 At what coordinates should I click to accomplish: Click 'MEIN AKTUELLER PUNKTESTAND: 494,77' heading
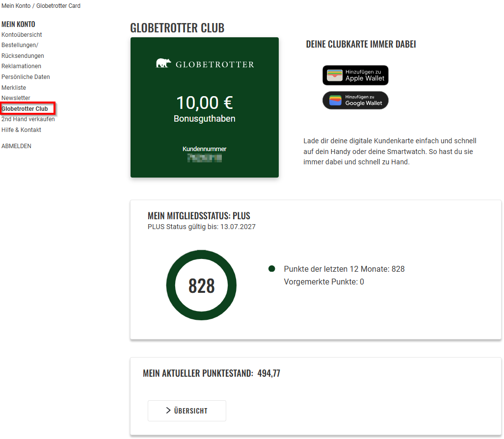[x=212, y=373]
